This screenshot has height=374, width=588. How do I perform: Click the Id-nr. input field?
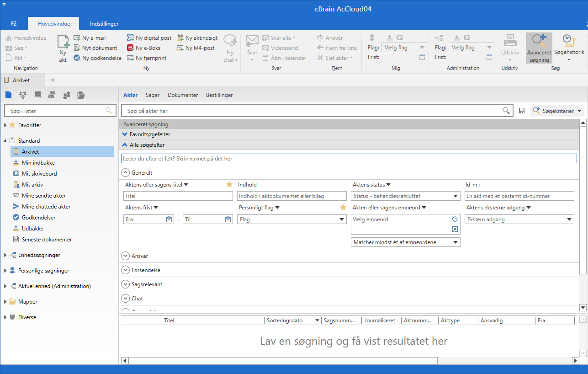519,196
